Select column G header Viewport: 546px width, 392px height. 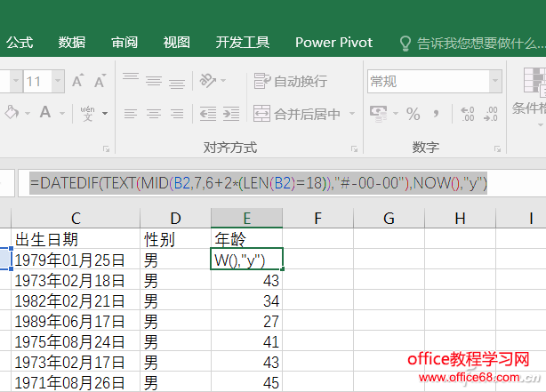(x=389, y=219)
